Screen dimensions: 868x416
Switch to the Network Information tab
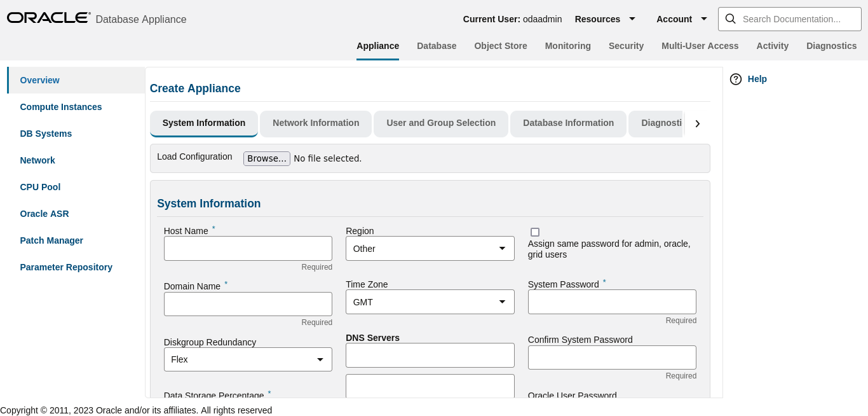316,123
